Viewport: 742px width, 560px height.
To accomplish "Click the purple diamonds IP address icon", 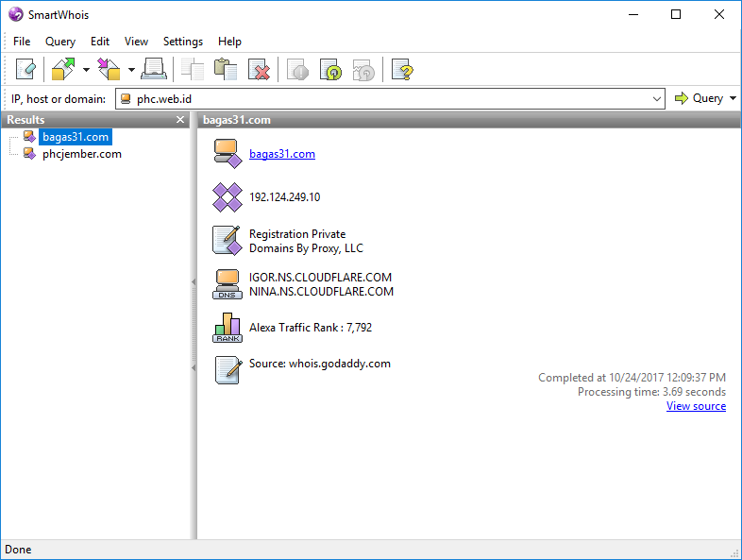I will point(228,197).
